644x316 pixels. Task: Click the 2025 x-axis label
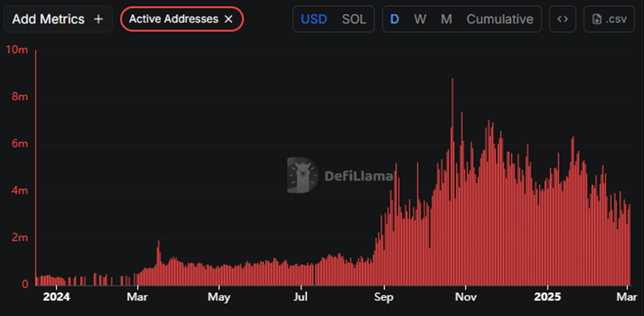click(x=547, y=297)
